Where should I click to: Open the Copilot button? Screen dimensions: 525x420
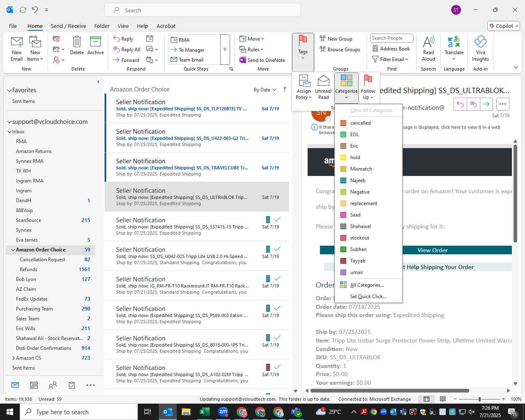click(x=504, y=26)
